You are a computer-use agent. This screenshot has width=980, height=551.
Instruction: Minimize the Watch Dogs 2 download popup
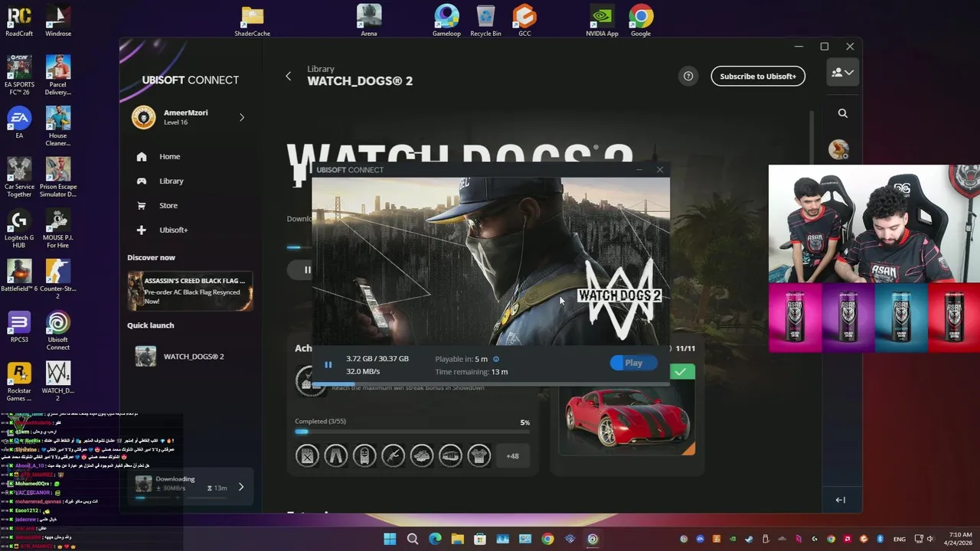coord(639,170)
